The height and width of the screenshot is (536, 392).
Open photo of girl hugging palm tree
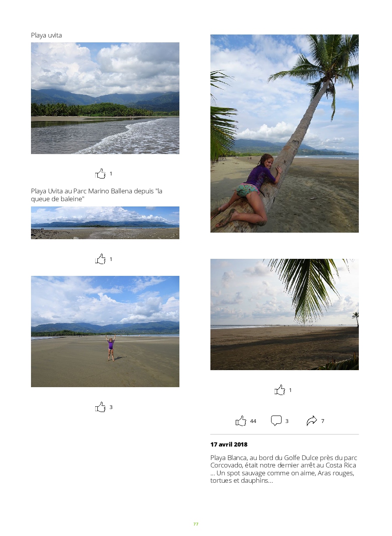pyautogui.click(x=285, y=134)
